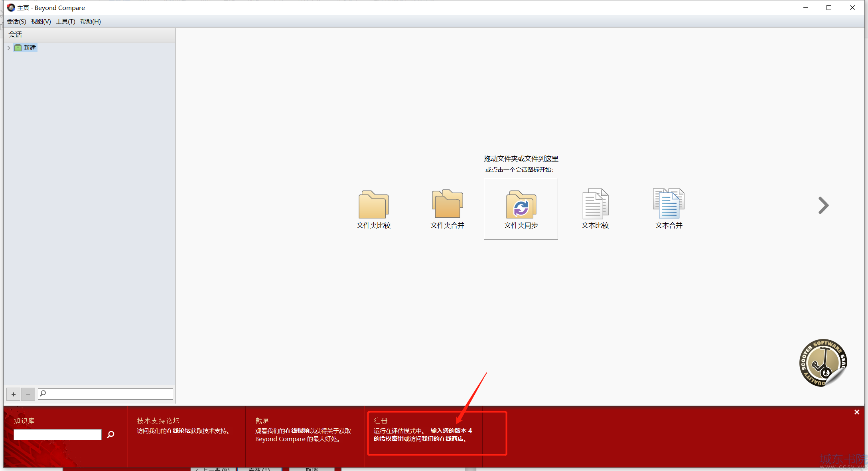Image resolution: width=868 pixels, height=471 pixels.
Task: Focus the 知识库 search input field
Action: pos(57,435)
